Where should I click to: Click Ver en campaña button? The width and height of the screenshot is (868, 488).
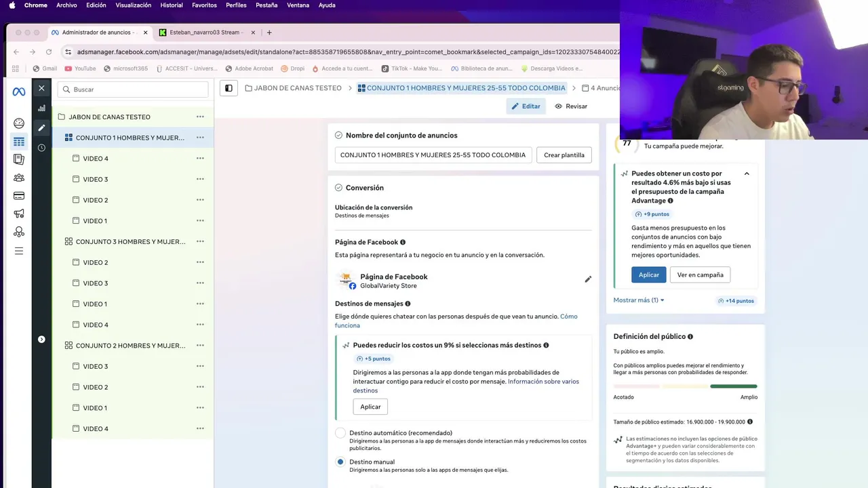700,274
